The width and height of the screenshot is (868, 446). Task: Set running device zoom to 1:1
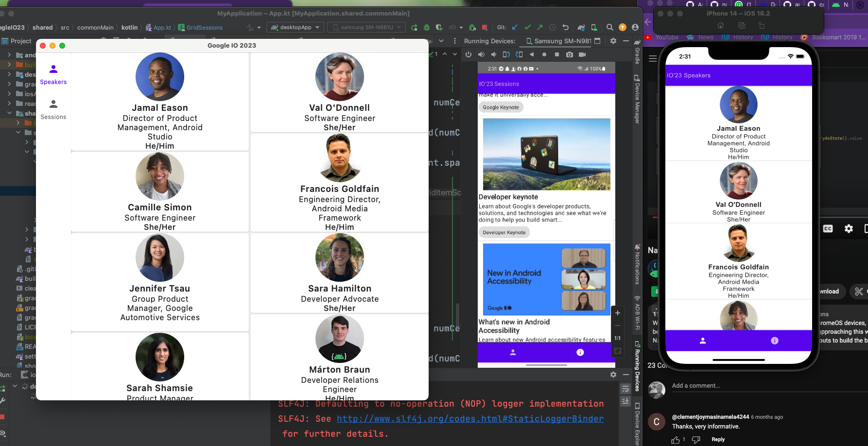pos(618,338)
